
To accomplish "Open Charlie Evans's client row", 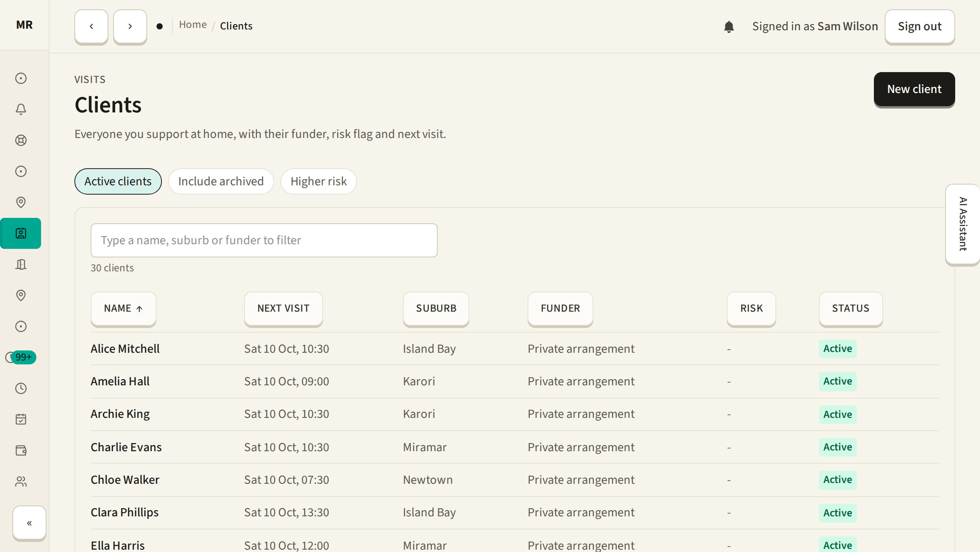I will coord(515,447).
